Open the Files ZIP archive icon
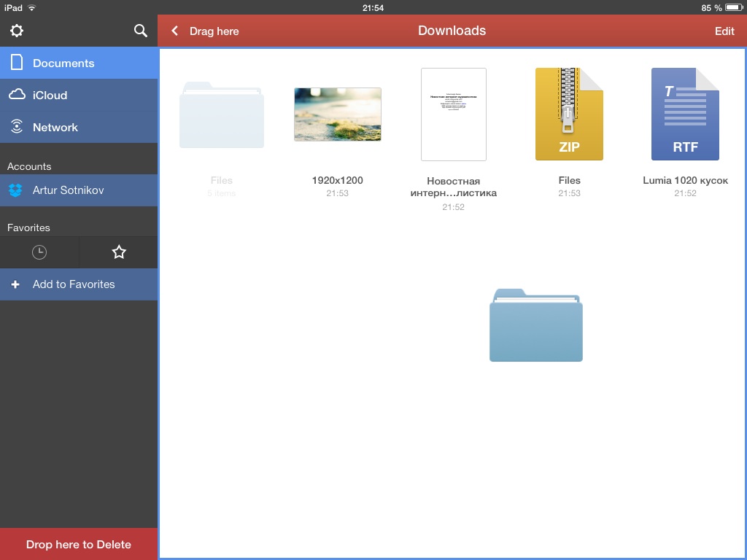The height and width of the screenshot is (560, 747). (569, 114)
